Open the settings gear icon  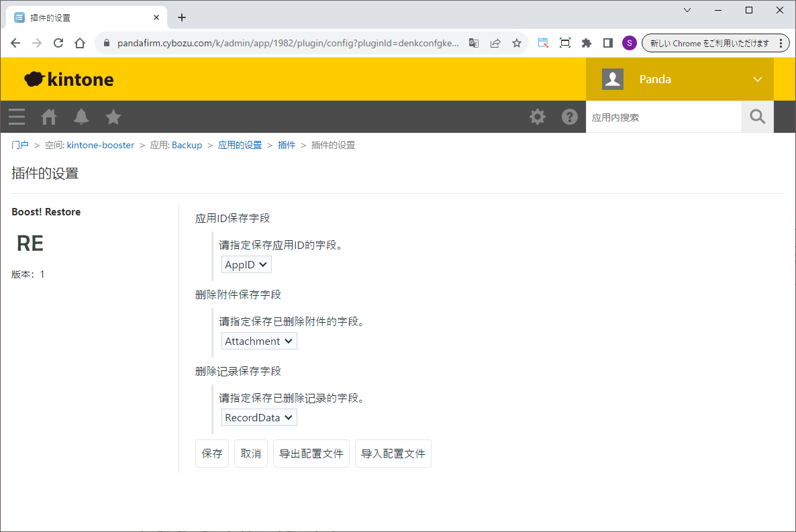coord(538,117)
